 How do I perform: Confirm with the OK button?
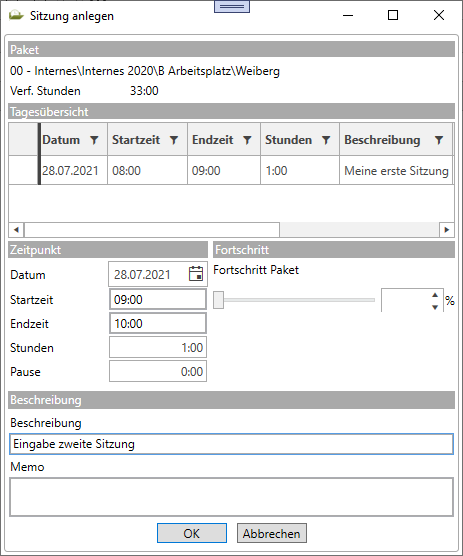click(x=192, y=533)
